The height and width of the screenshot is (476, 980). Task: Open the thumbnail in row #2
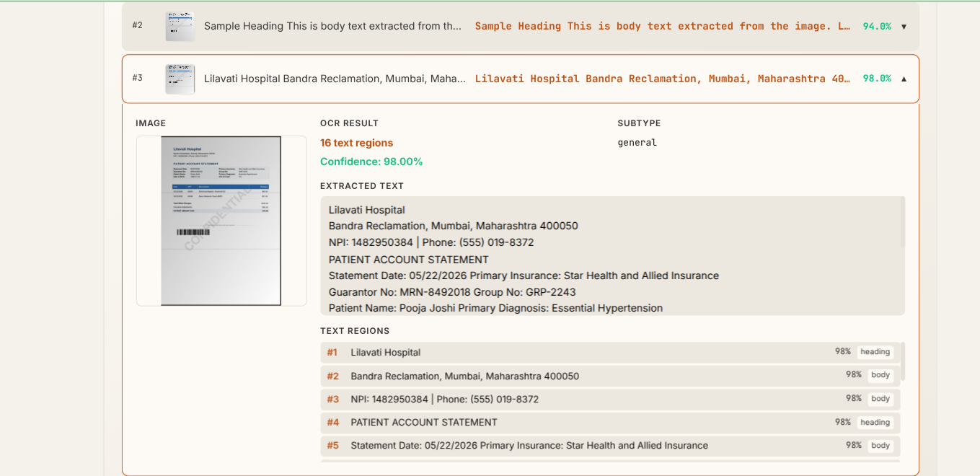[180, 26]
